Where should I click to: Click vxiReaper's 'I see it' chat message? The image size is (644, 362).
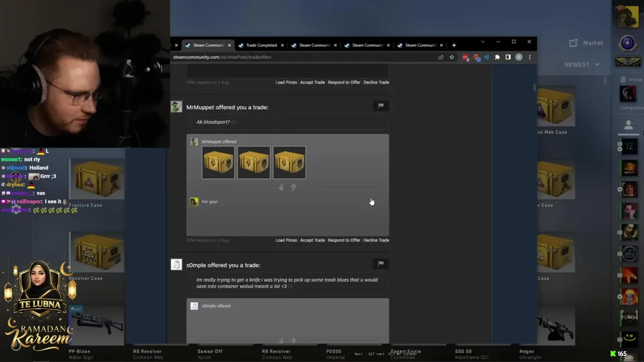53,202
